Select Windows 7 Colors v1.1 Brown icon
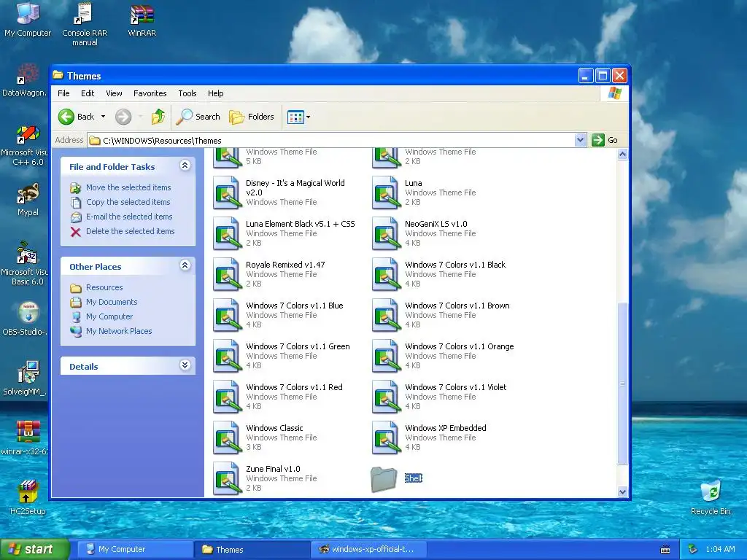The image size is (747, 560). click(385, 315)
